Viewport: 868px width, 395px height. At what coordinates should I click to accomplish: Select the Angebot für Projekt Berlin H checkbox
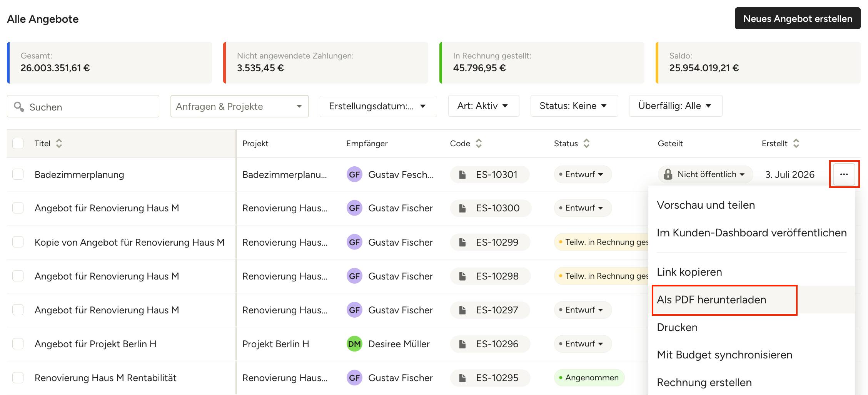18,344
